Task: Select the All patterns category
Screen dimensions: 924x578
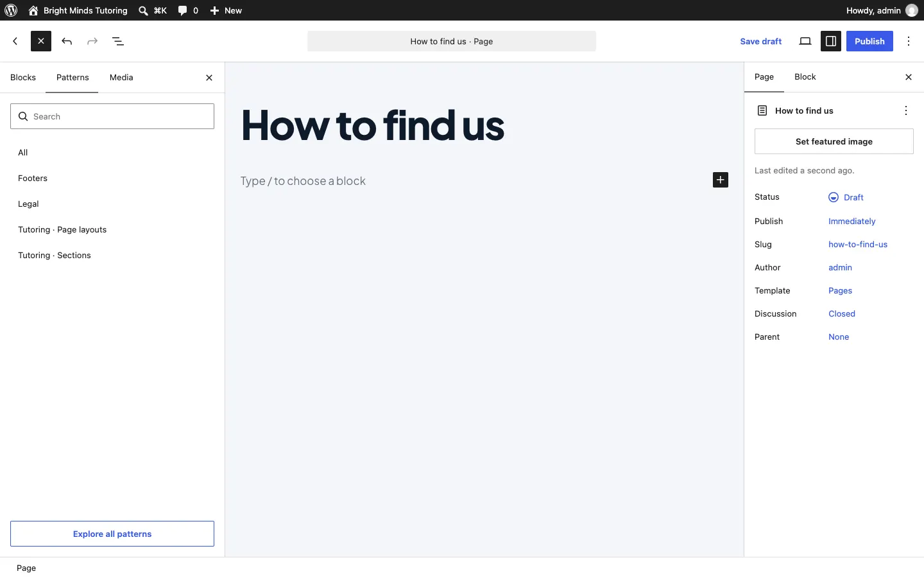Action: 112,152
